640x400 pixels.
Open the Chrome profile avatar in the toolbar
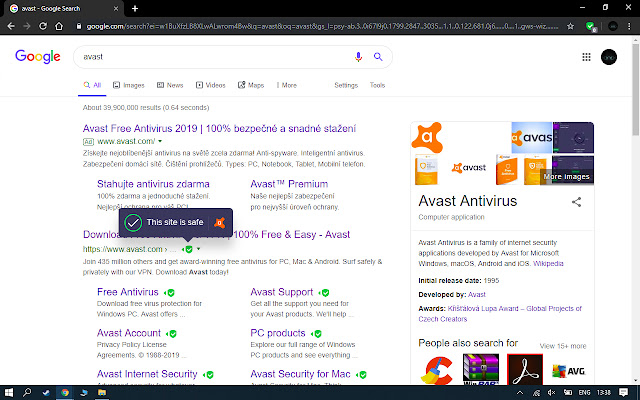click(613, 26)
